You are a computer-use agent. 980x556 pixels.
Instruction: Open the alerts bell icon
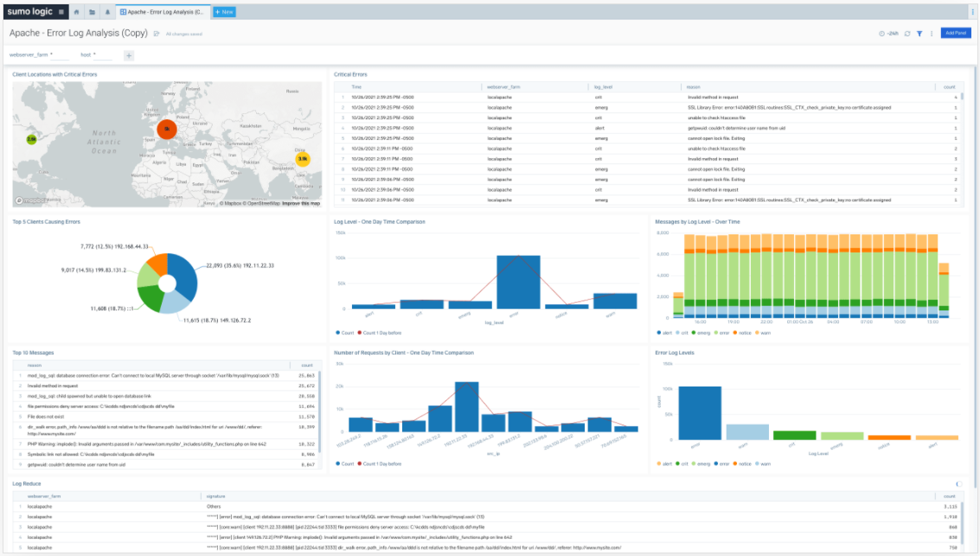[x=107, y=12]
